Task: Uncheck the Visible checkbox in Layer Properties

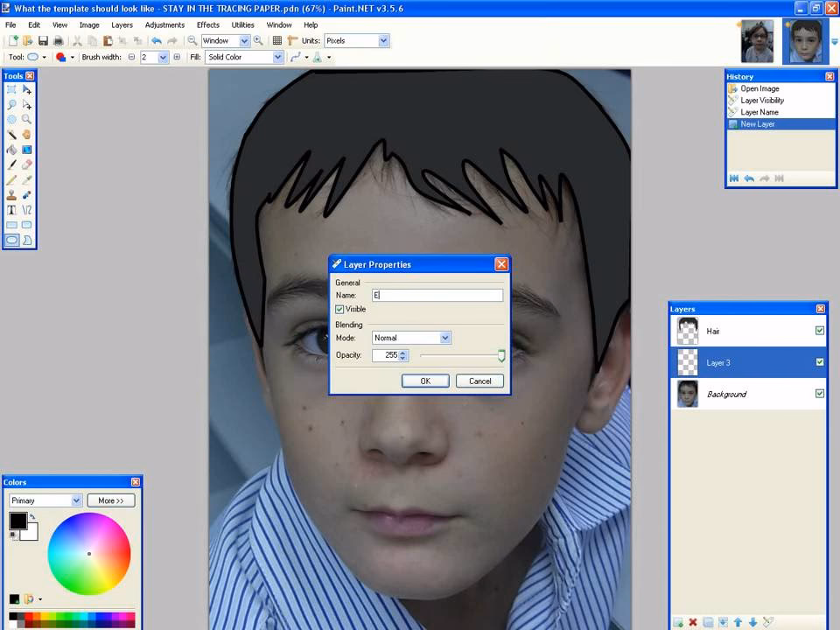Action: pos(339,309)
